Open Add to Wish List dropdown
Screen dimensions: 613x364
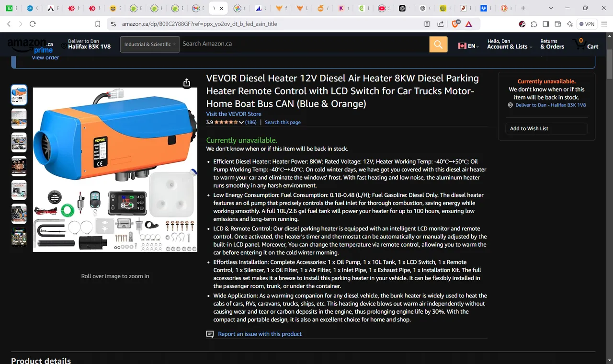(546, 129)
